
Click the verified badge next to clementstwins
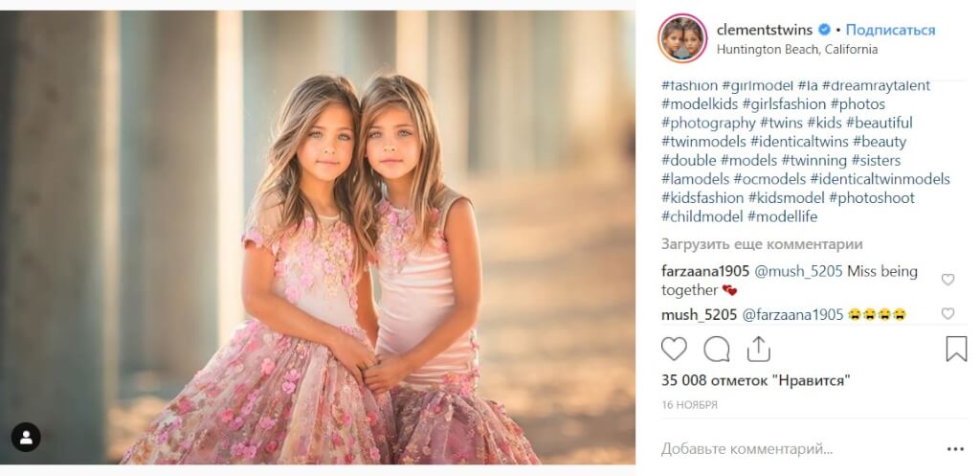point(825,30)
